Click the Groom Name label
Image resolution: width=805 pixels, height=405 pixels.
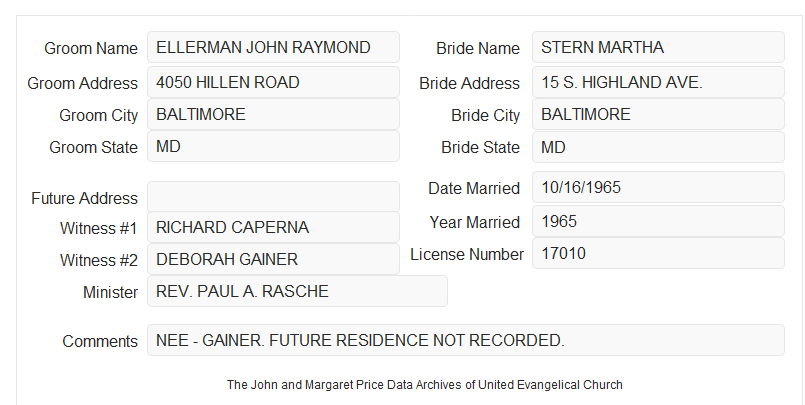pyautogui.click(x=91, y=48)
